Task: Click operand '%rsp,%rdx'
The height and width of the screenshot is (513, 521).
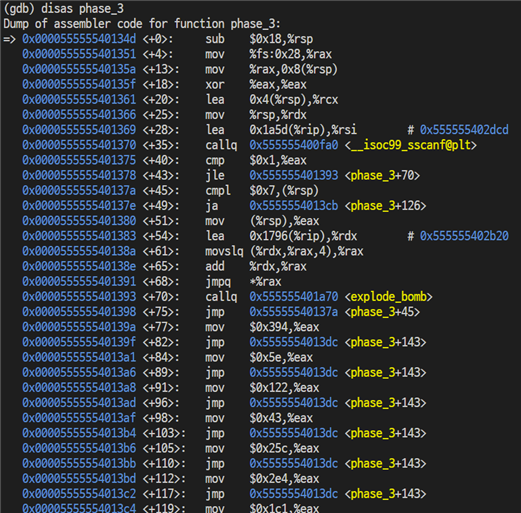Action: pyautogui.click(x=278, y=115)
